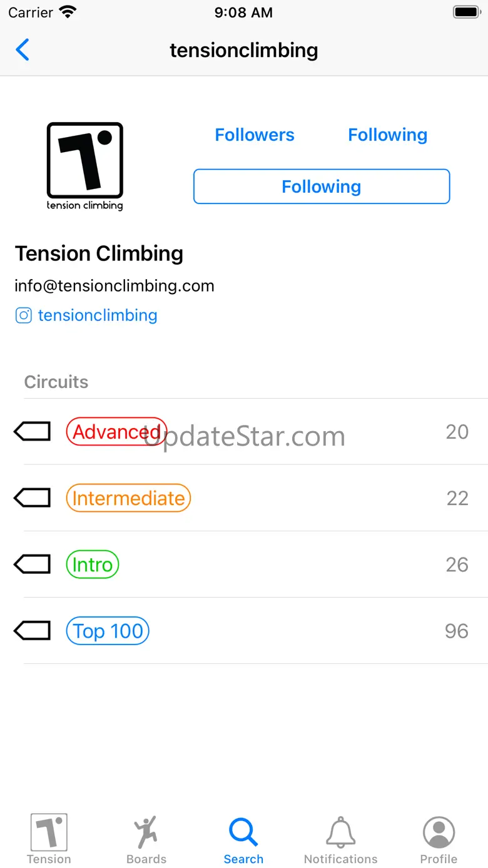This screenshot has width=488, height=868.
Task: Tap the tag icon beside Top 100
Action: 33,631
